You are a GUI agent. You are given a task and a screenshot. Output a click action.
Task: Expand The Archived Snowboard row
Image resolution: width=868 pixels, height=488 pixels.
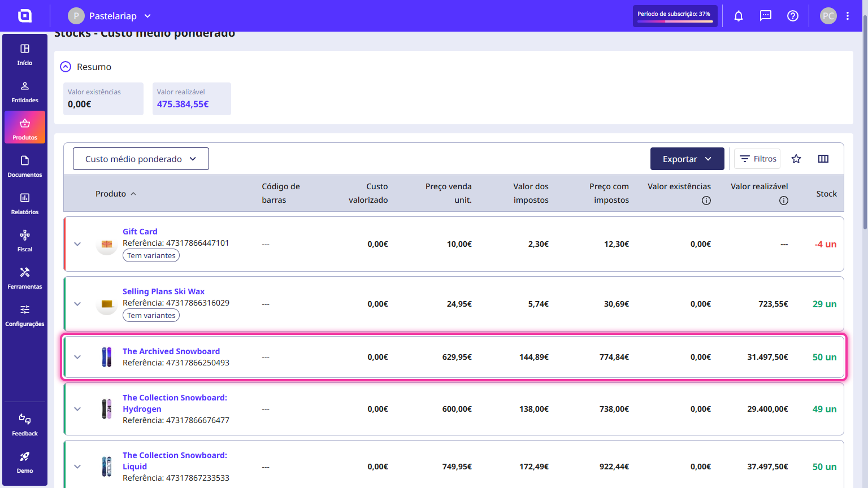(77, 357)
